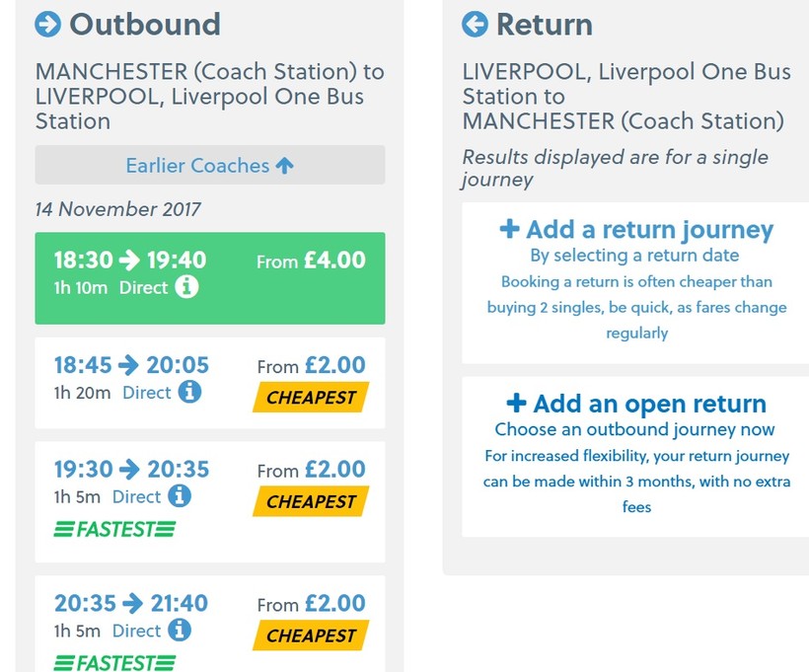The height and width of the screenshot is (672, 809).
Task: Click Add an open return heading
Action: pos(649,404)
